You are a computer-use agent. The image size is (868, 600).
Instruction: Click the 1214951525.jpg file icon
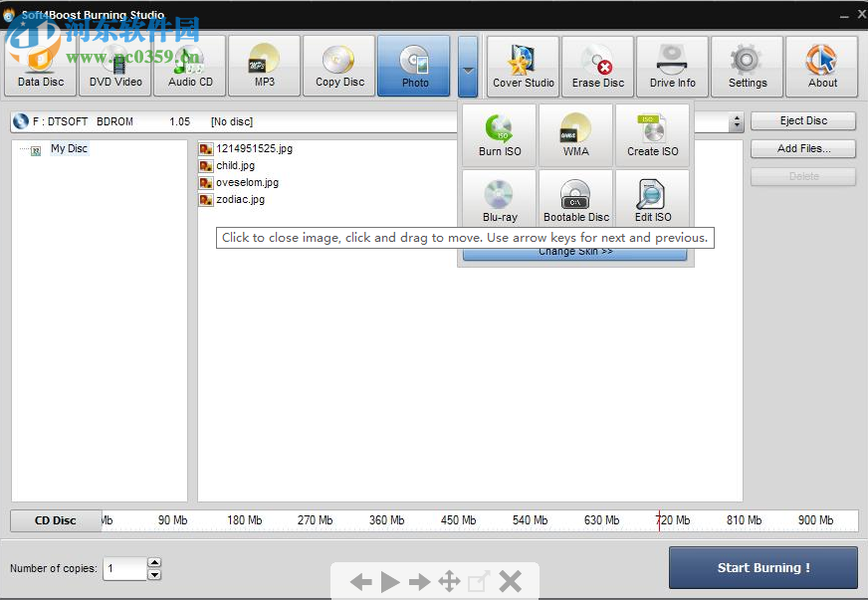point(206,149)
